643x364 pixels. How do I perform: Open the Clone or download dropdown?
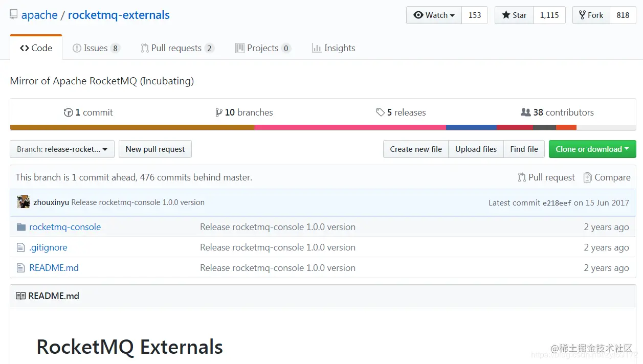[x=592, y=149]
